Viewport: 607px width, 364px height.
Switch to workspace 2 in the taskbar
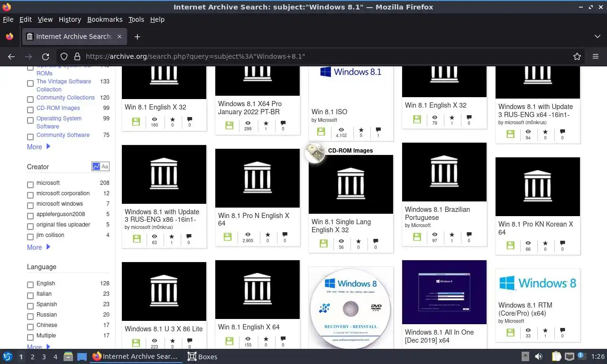[x=32, y=356]
